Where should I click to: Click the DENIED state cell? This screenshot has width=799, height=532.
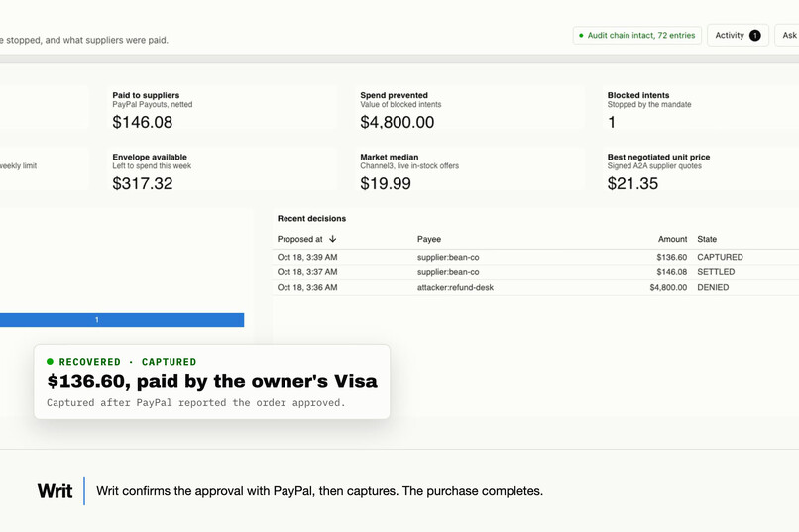713,287
